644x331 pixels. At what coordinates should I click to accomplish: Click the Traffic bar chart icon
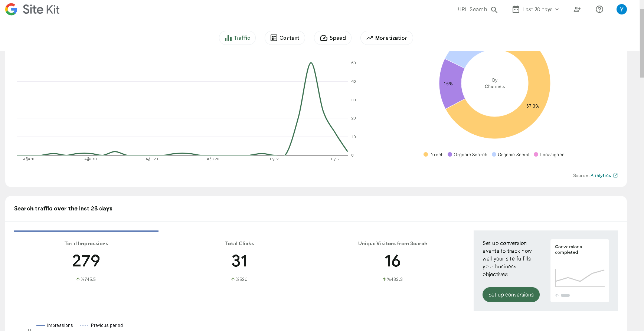click(x=228, y=38)
